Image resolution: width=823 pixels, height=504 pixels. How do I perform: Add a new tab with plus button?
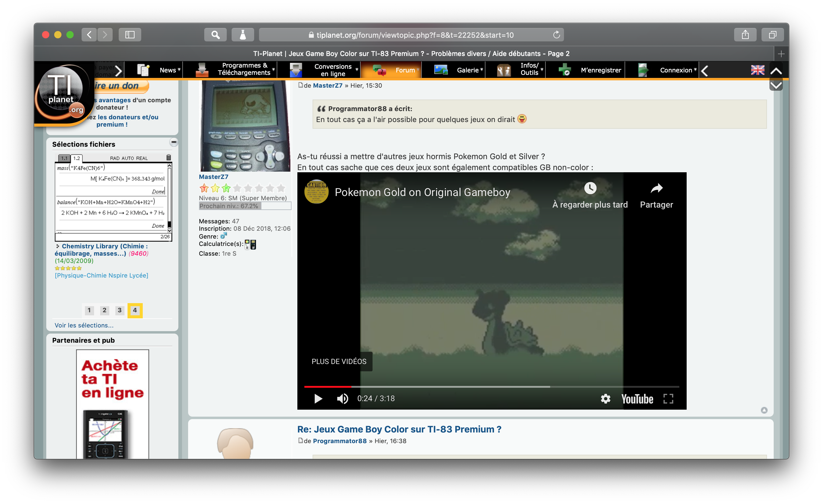(781, 54)
